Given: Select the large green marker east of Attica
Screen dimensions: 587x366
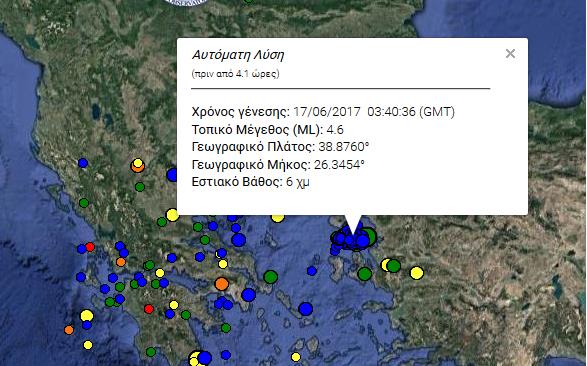Looking at the screenshot, I should (x=271, y=277).
